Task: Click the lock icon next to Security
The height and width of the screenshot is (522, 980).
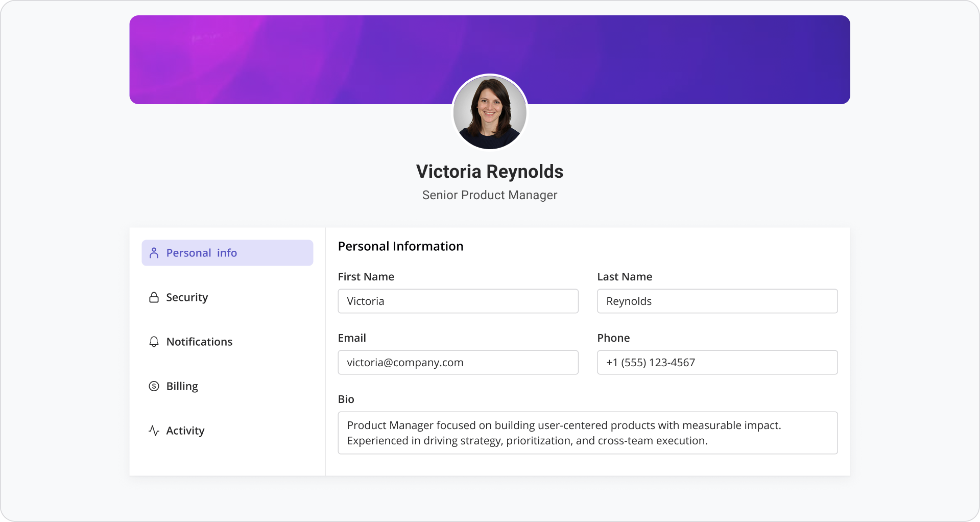Action: point(154,297)
